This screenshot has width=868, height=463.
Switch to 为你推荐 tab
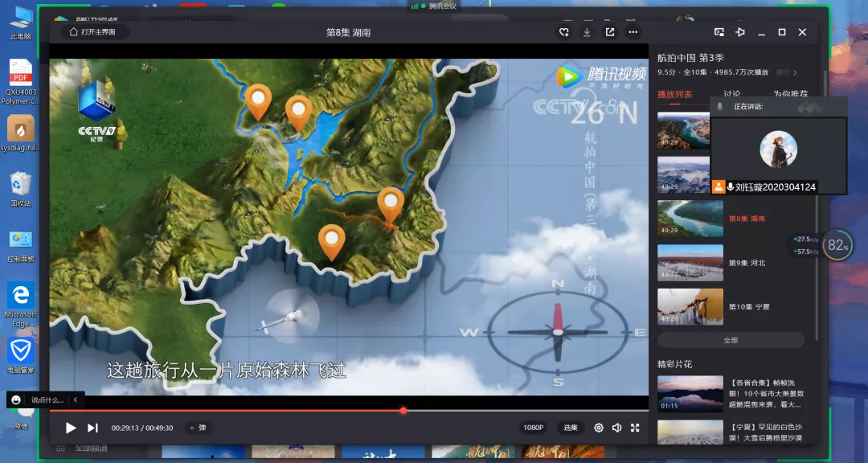pyautogui.click(x=791, y=94)
